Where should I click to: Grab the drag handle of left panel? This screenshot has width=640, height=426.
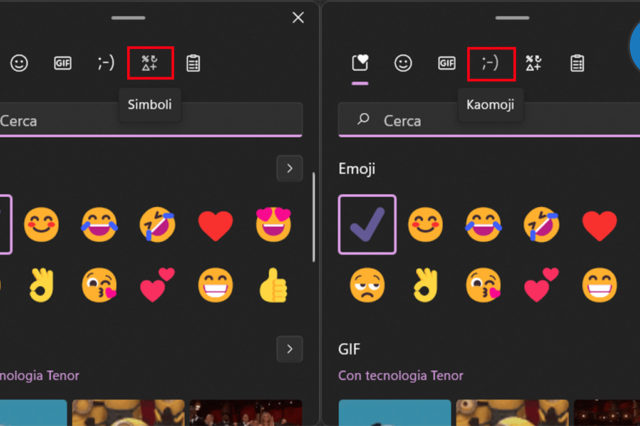click(128, 18)
